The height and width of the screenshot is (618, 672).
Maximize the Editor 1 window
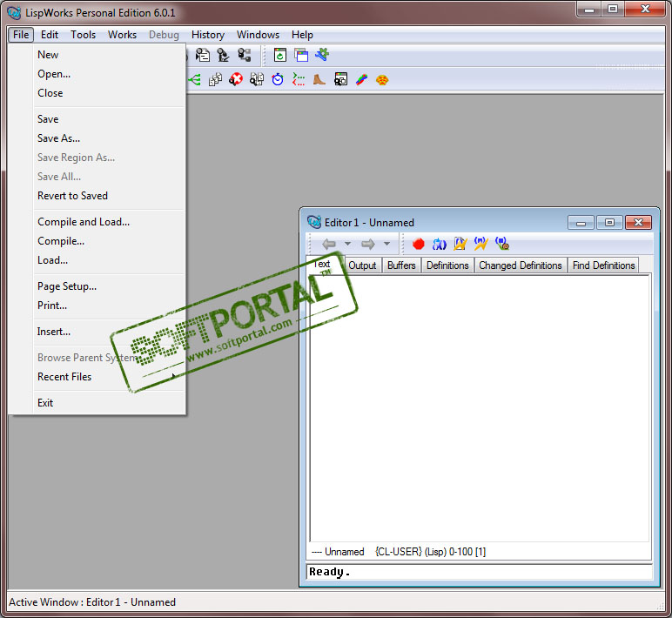tap(609, 223)
